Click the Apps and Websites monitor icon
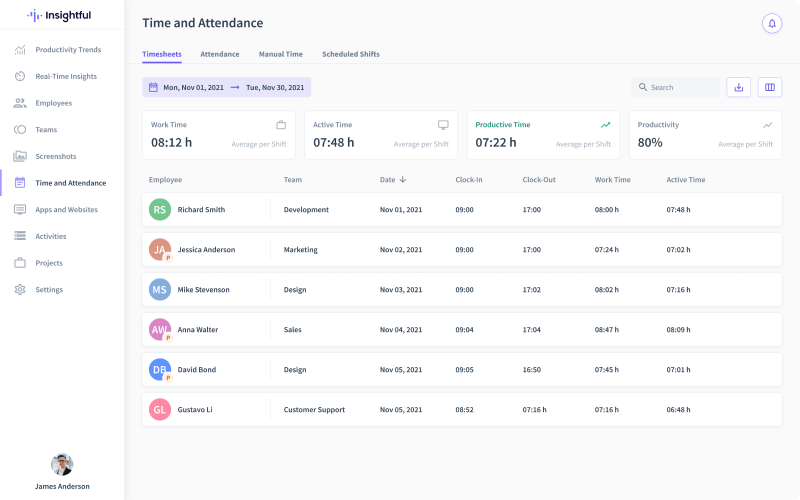800x500 pixels. [20, 210]
